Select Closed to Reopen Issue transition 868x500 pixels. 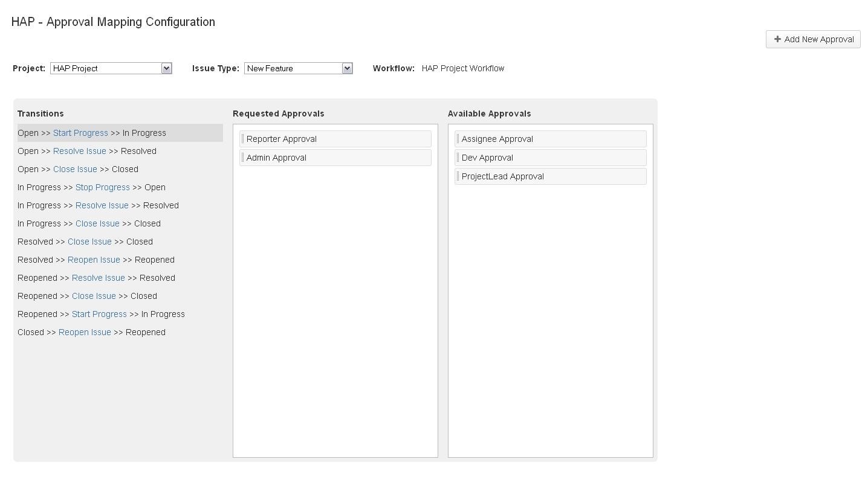pos(85,332)
